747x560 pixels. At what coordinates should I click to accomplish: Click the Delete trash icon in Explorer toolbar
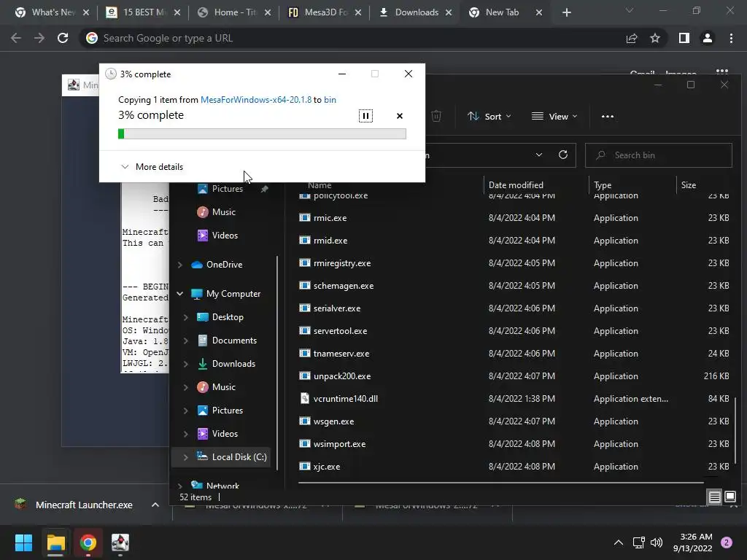click(436, 116)
